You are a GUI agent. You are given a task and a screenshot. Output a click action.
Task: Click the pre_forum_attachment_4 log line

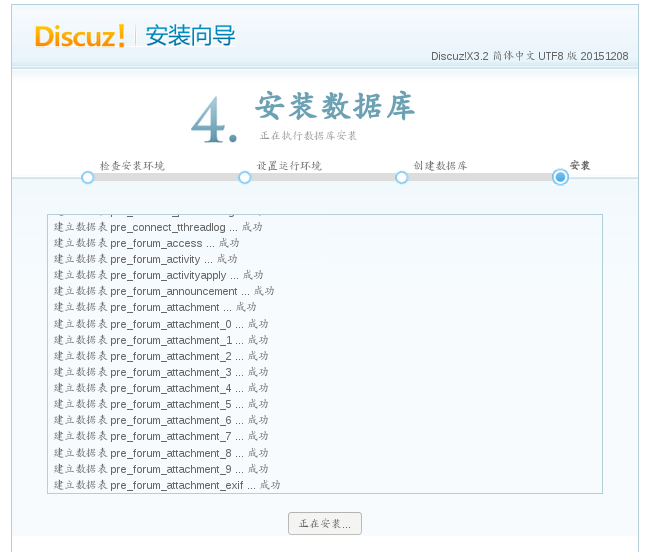[x=161, y=388]
